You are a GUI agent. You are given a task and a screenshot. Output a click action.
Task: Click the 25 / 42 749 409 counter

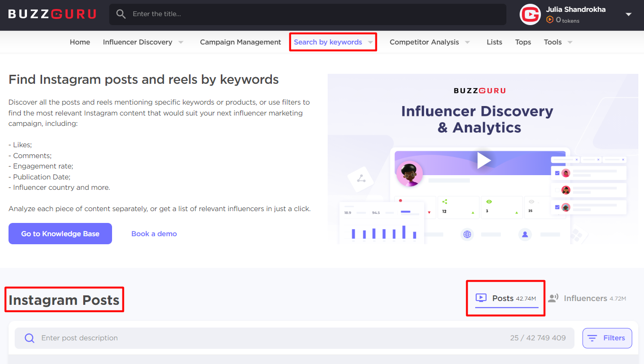[x=538, y=338]
